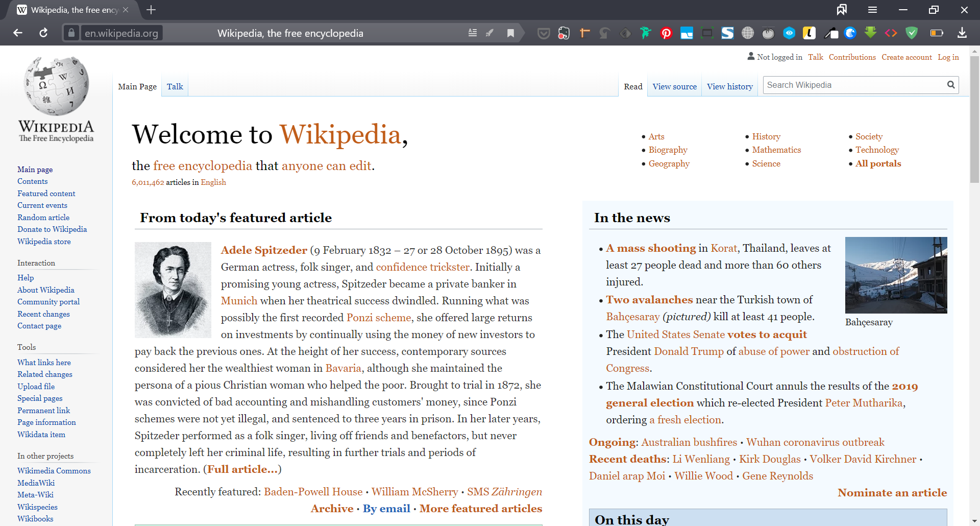Image resolution: width=980 pixels, height=526 pixels.
Task: Click the red-orange code brackets extension icon
Action: (891, 33)
